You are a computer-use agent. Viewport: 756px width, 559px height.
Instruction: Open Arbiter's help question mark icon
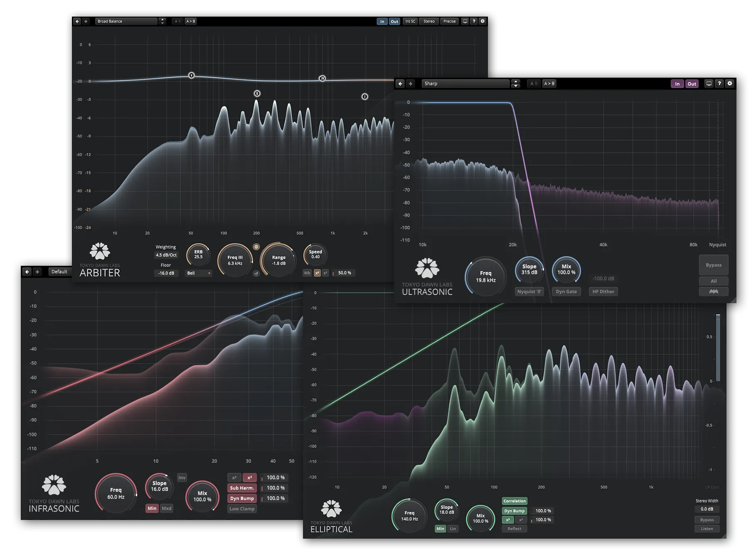(474, 21)
